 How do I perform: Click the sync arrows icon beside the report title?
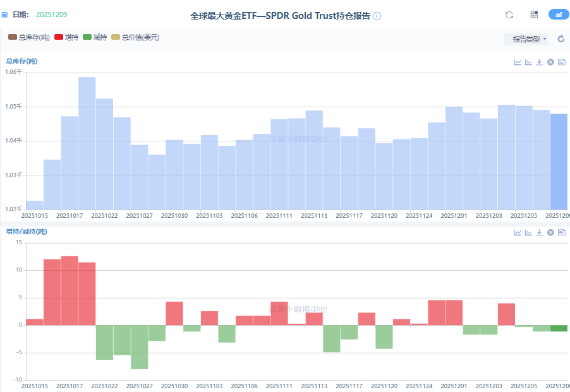(509, 15)
